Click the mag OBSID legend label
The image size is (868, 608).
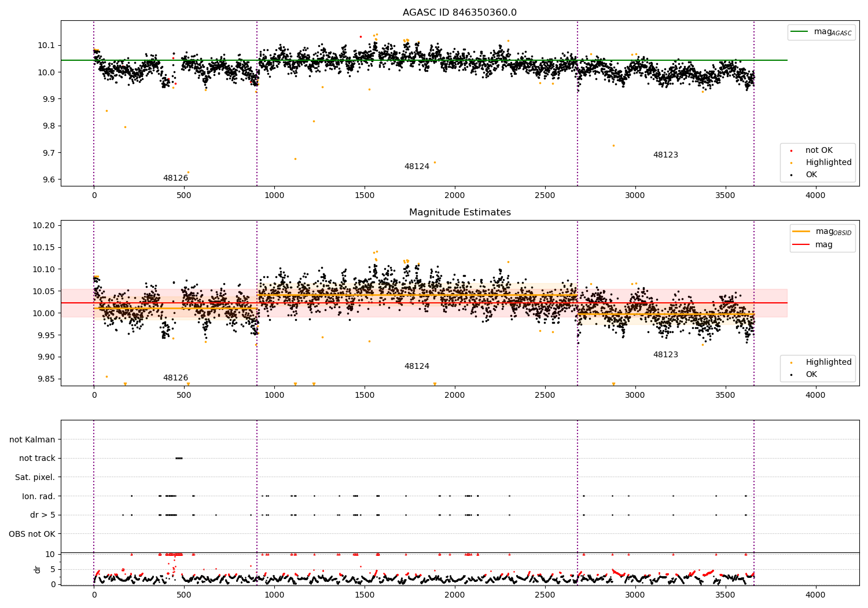[x=834, y=232]
